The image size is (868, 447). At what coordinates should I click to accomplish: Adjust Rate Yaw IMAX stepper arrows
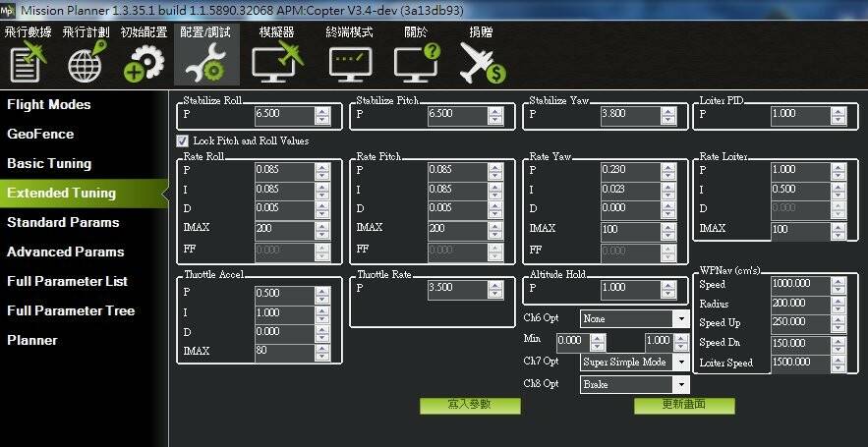(668, 230)
